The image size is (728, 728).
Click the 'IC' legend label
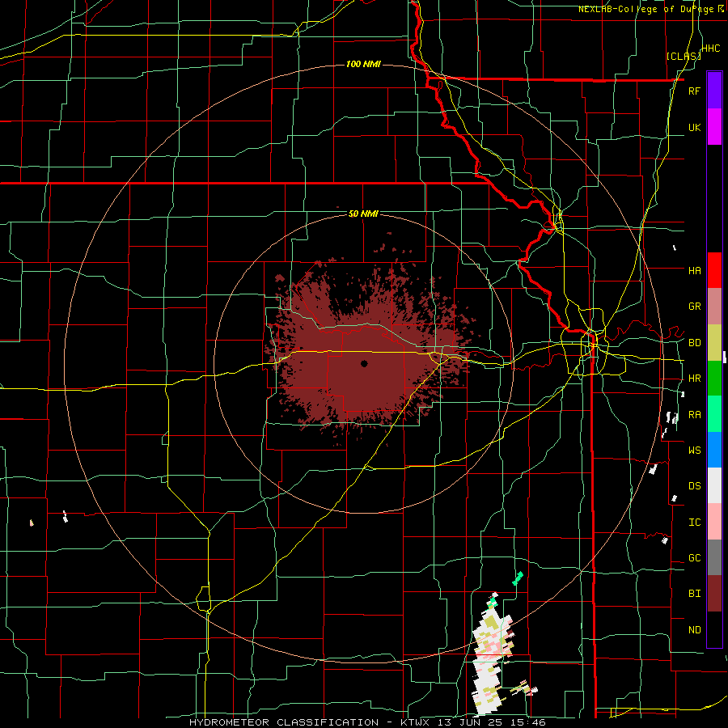694,523
